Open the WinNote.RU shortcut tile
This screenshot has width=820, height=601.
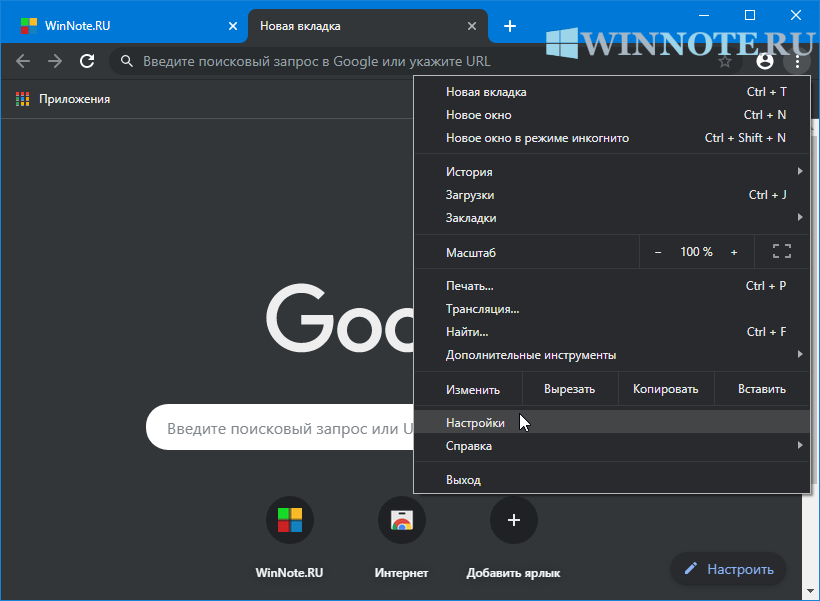coord(290,520)
